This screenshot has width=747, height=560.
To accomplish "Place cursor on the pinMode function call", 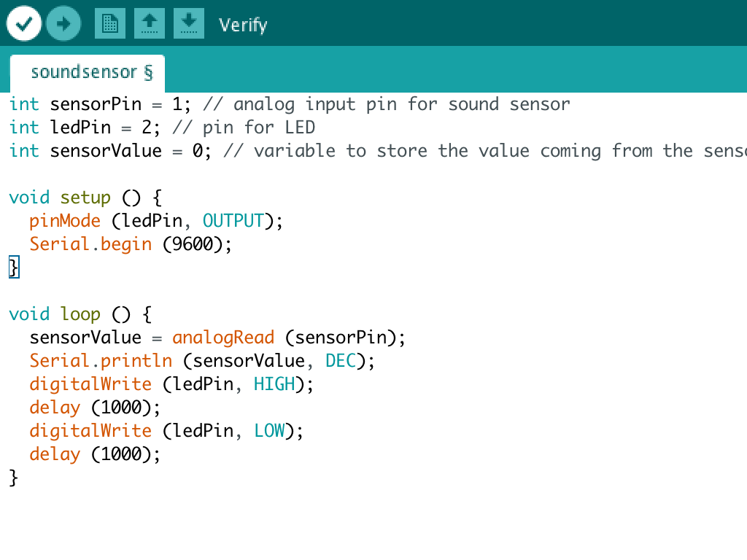I will click(x=65, y=221).
